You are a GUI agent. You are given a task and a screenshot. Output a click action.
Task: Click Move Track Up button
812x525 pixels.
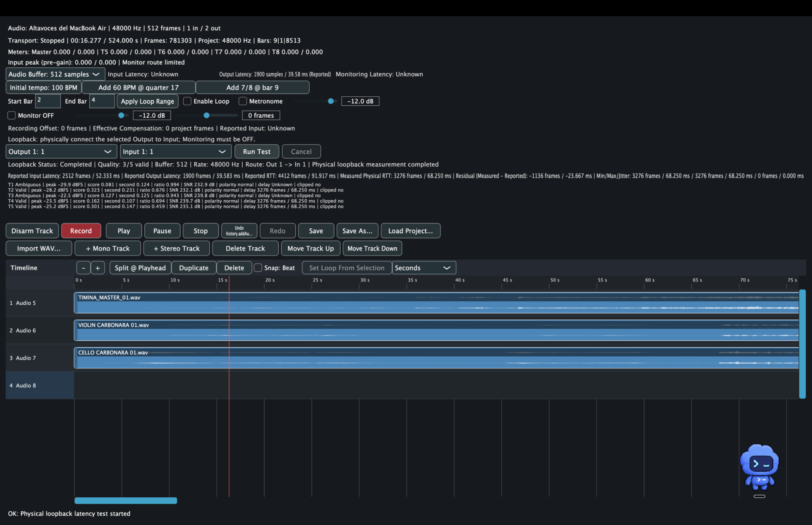310,248
